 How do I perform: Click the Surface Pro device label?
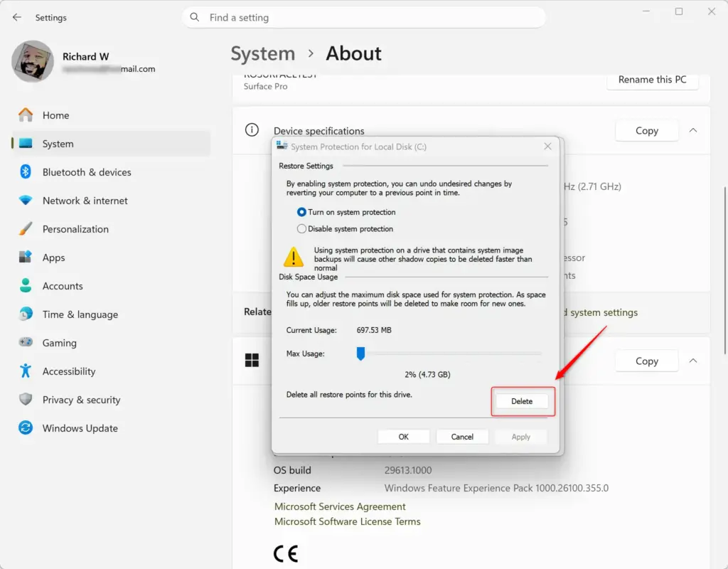tap(266, 86)
